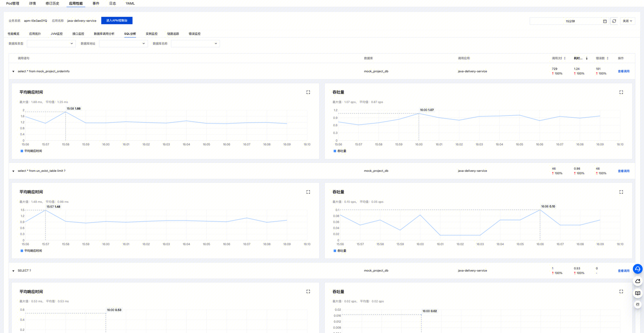The height and width of the screenshot is (333, 644).
Task: Click the 16:00 peak on first throughput chart
Action: click(419, 113)
